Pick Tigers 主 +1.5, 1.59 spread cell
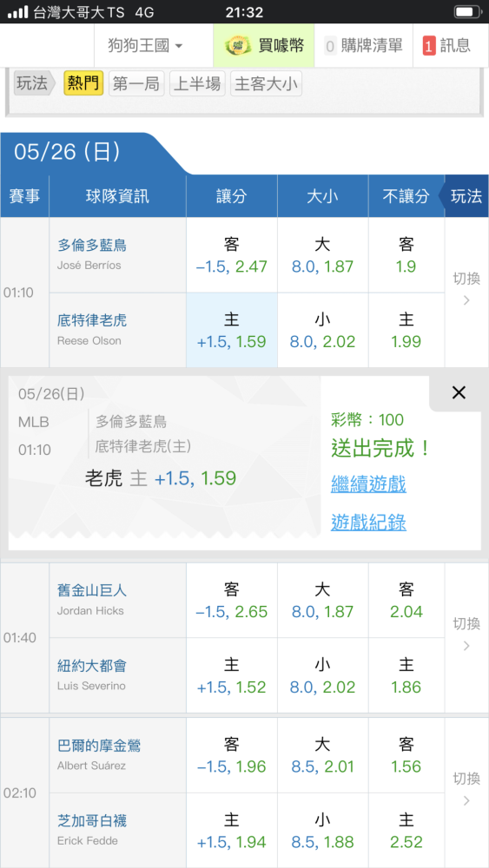 point(232,330)
